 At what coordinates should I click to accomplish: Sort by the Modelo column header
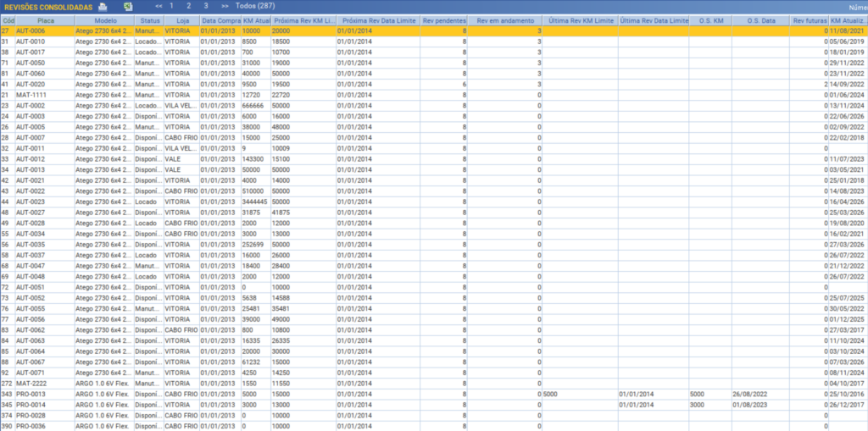(104, 20)
